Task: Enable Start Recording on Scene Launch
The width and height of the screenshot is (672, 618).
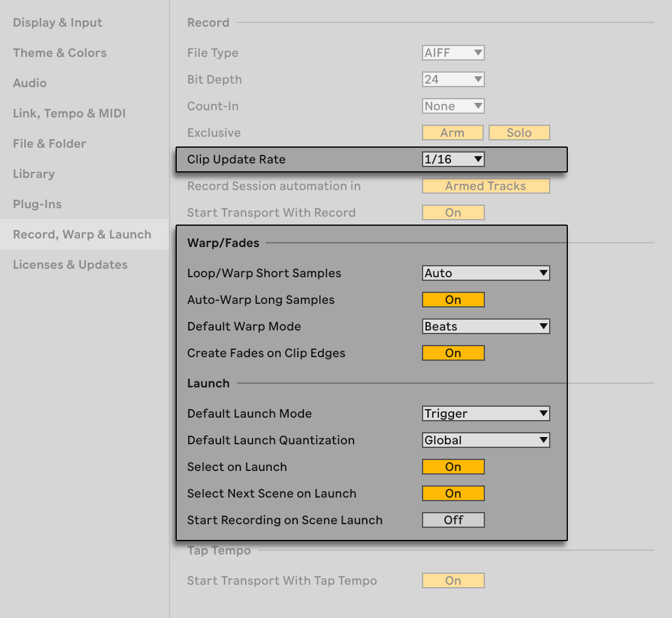Action: 453,519
